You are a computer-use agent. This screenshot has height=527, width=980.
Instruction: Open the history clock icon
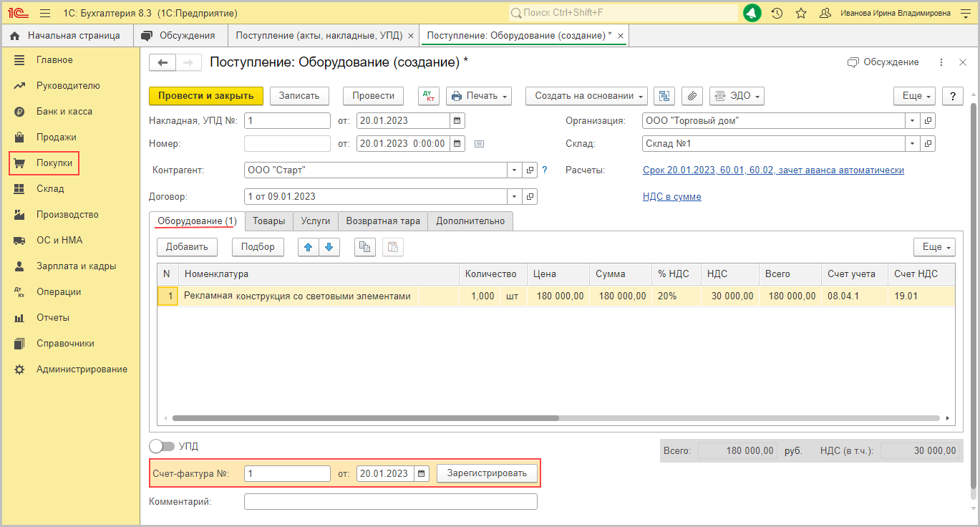(x=777, y=13)
